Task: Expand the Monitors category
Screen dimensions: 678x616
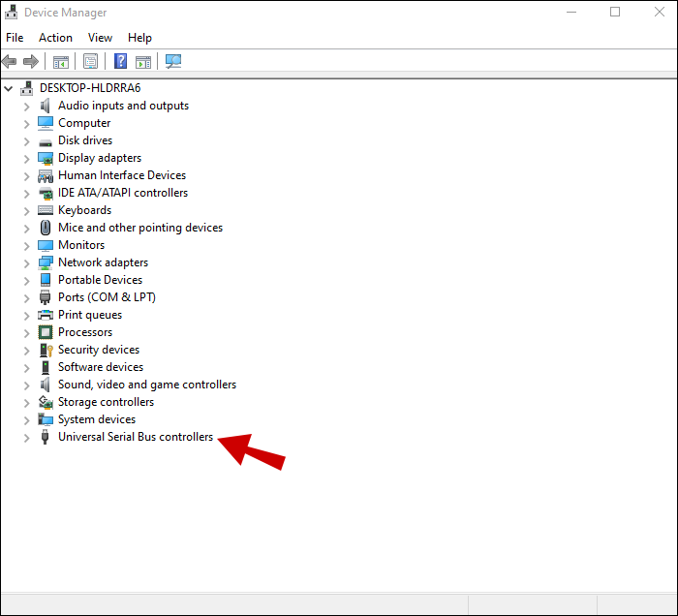Action: [x=26, y=246]
